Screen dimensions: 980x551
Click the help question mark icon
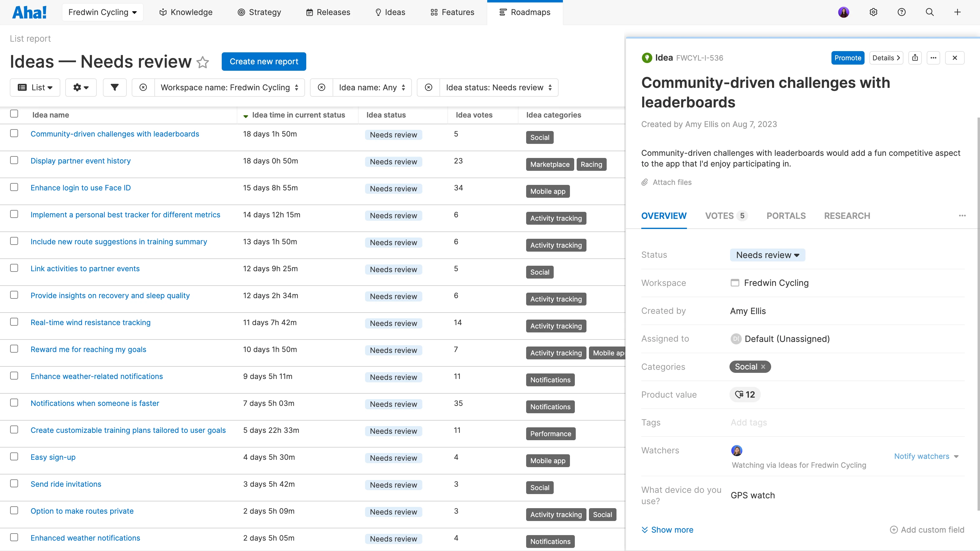901,12
